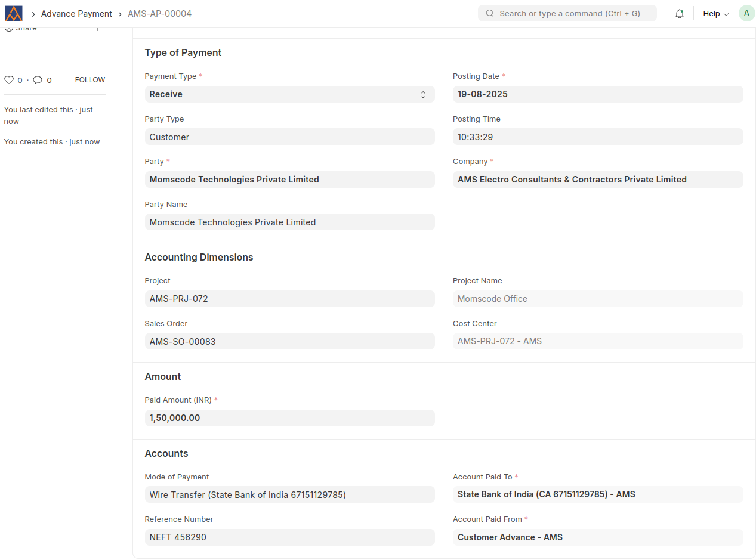756x560 pixels.
Task: Like this document with the heart icon
Action: (9, 80)
